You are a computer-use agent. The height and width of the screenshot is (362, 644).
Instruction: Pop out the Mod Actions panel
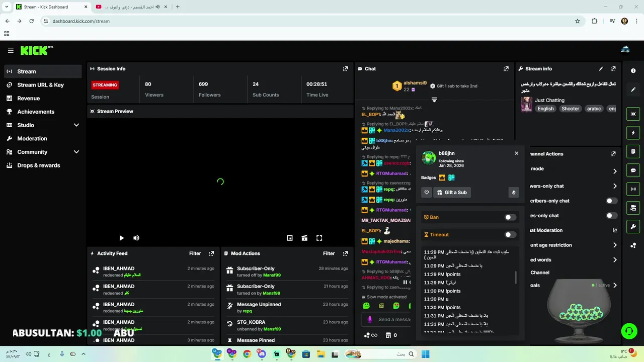345,253
